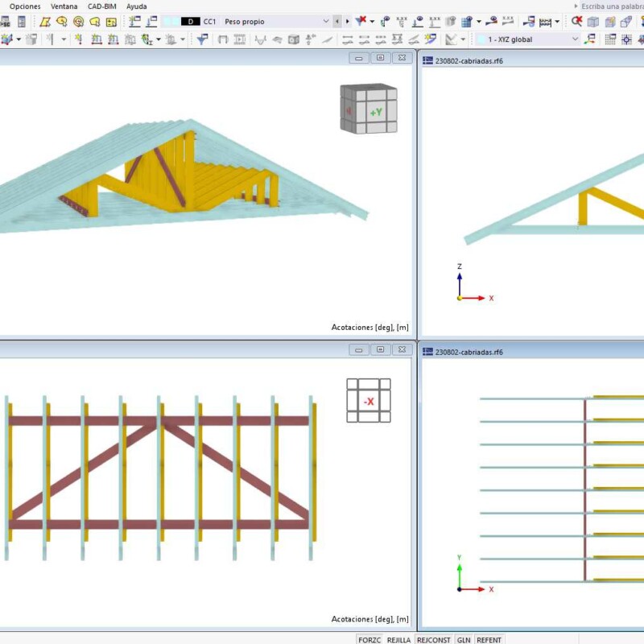Click the green arrow cross-section icon

tap(147, 39)
